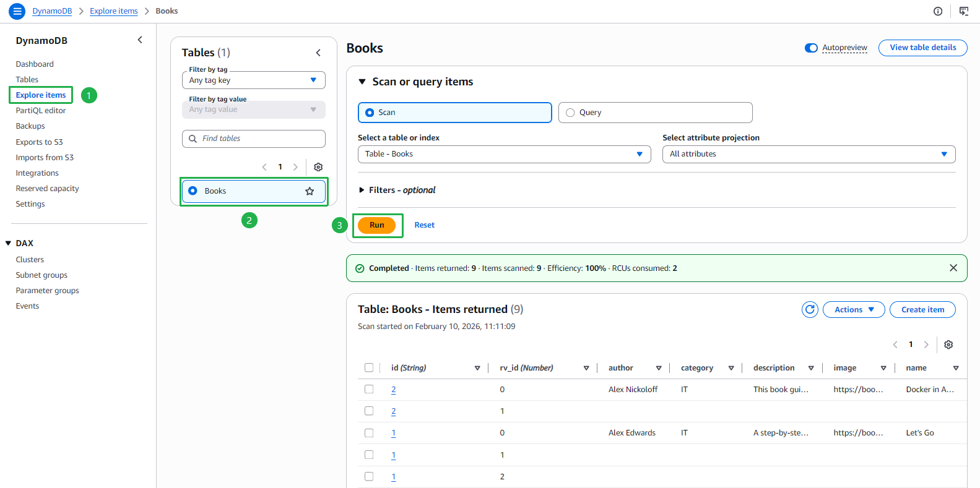The image size is (980, 488).
Task: Click the sort arrow on the description column
Action: (811, 368)
